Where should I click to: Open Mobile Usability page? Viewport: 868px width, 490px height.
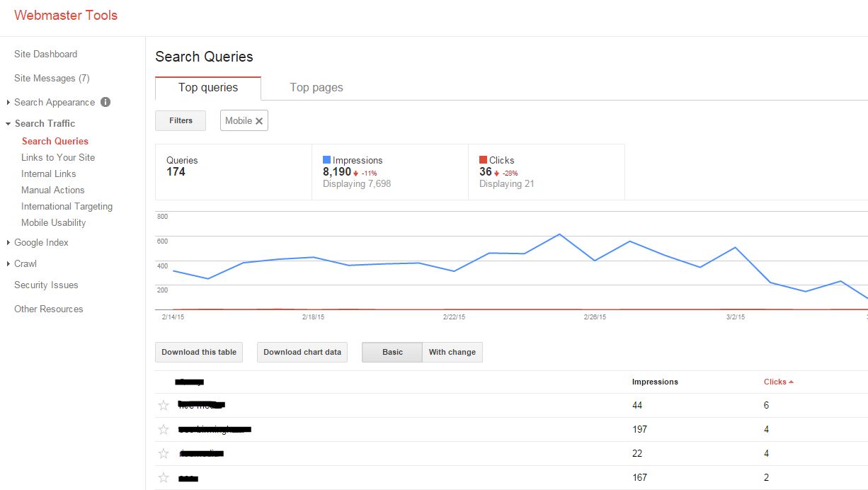(x=54, y=222)
